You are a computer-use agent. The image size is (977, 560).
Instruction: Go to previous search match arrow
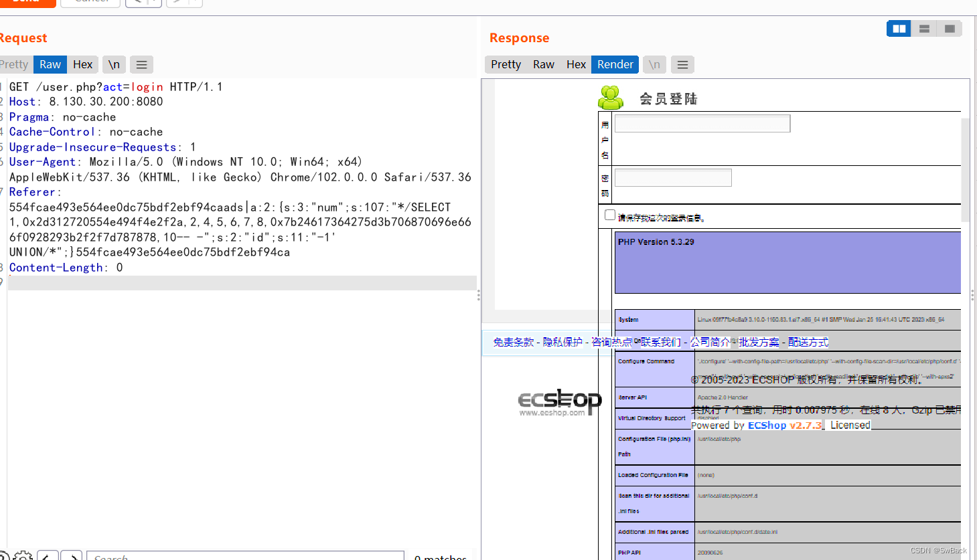point(47,556)
